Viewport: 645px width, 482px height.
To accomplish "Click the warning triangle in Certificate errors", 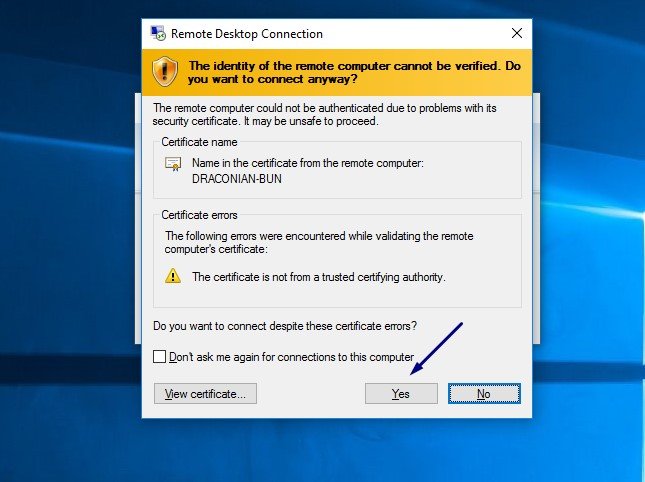I will tap(173, 277).
